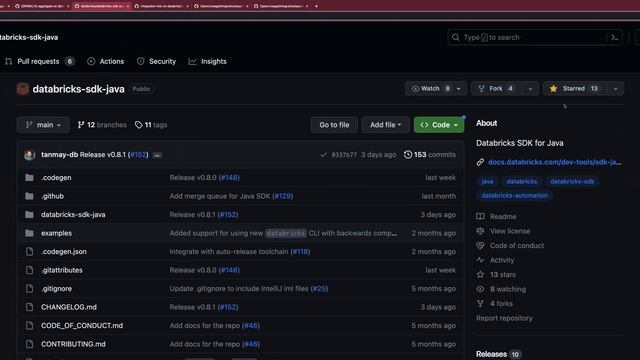Viewport: 640px width, 360px height.
Task: Open command palette icon in search bar
Action: (x=614, y=37)
